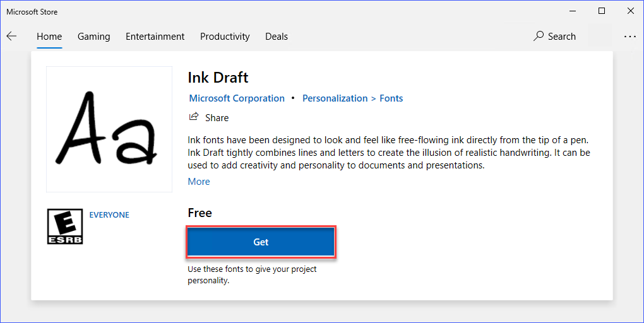Select the Productivity tab
Screen dimensions: 644x323
(225, 37)
